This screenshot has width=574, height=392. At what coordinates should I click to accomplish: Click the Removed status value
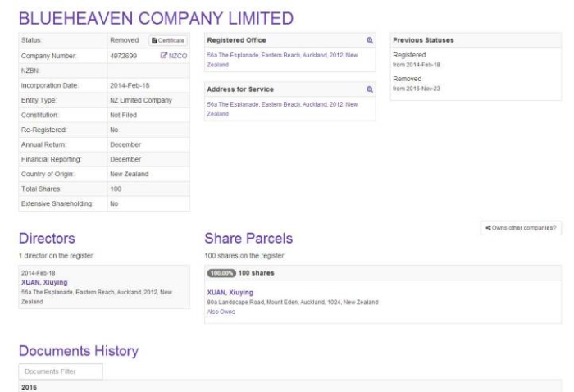124,40
